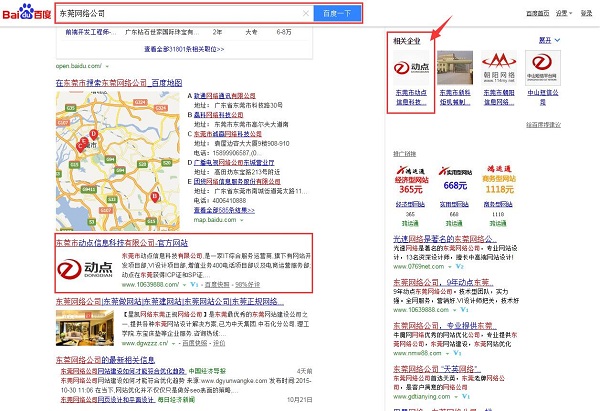The image size is (600, 411).
Task: Click the 中山 e-logo company thumbnail
Action: [x=543, y=68]
